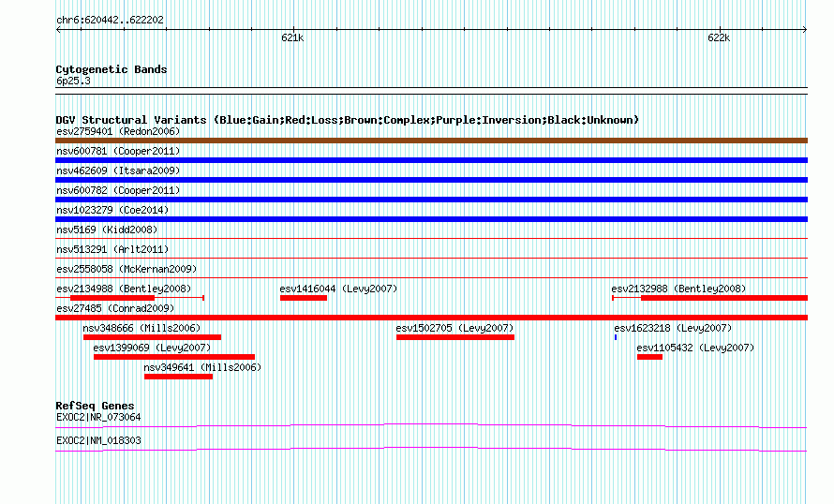Click the blue bar under nsv1023279
834x504 pixels.
click(431, 219)
